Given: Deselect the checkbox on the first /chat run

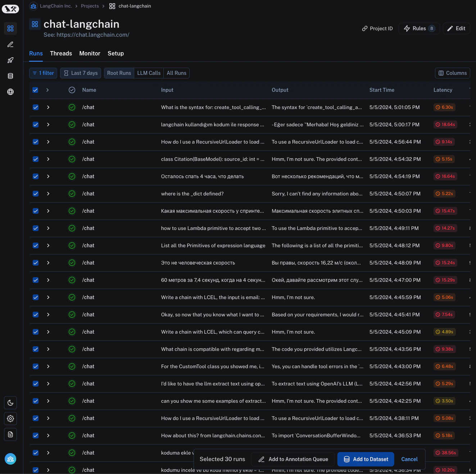Looking at the screenshot, I should pos(36,107).
